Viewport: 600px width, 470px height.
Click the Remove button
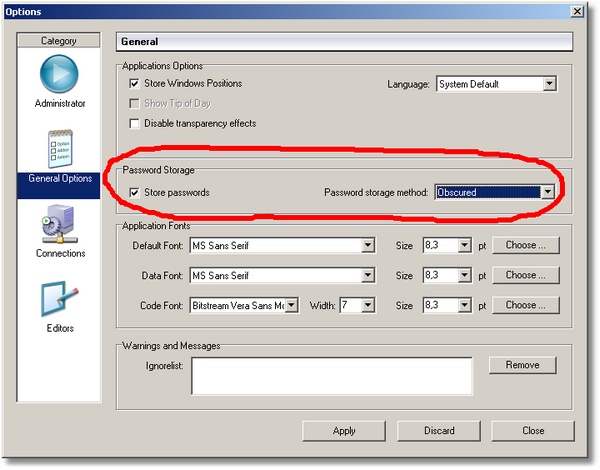point(522,365)
